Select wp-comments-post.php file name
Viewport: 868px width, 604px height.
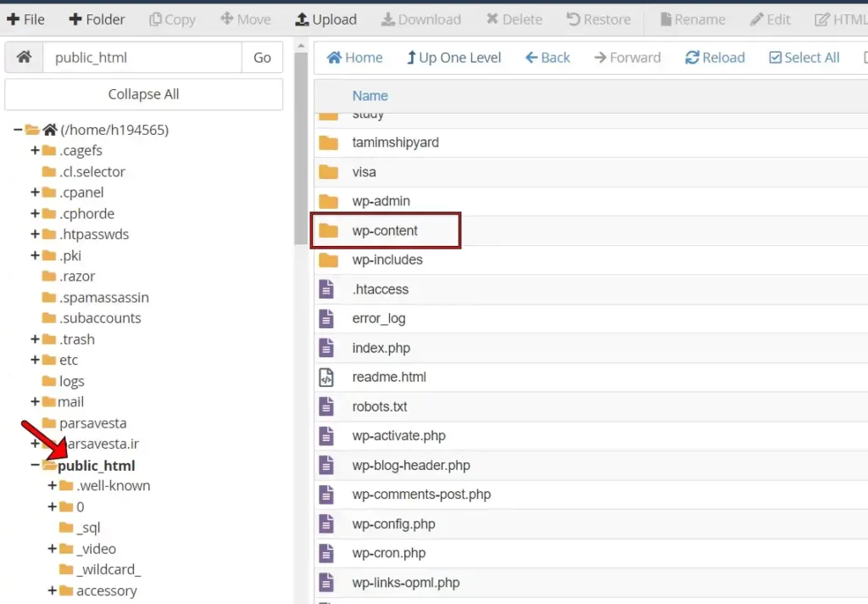point(421,495)
